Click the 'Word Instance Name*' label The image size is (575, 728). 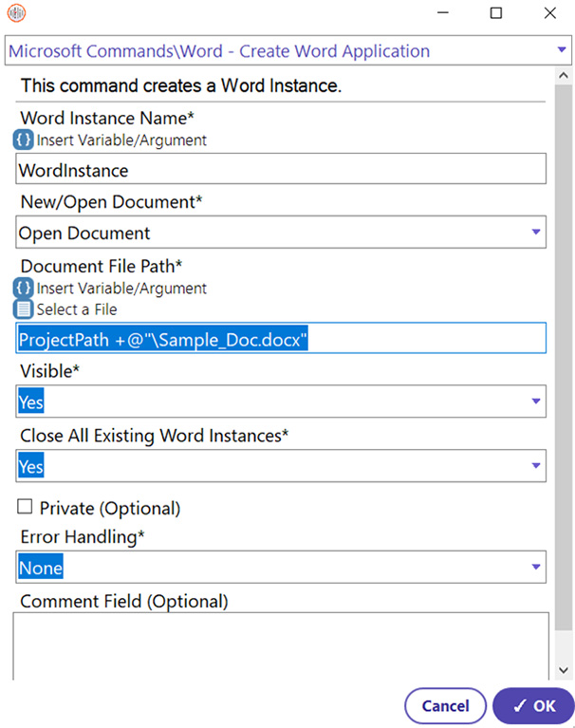pyautogui.click(x=107, y=118)
